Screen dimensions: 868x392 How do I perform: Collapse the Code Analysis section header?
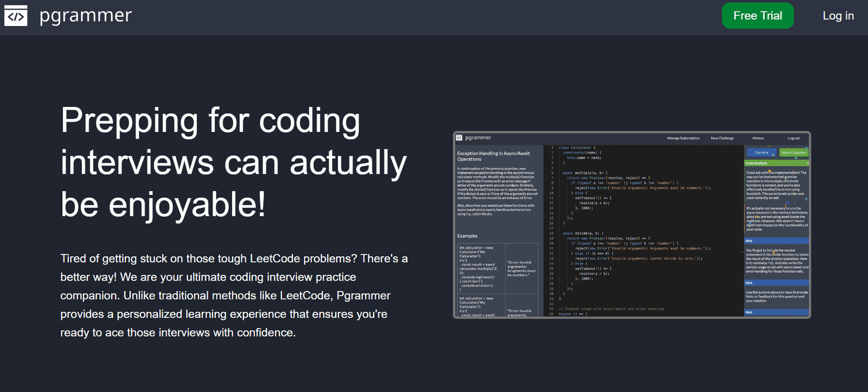(x=776, y=163)
